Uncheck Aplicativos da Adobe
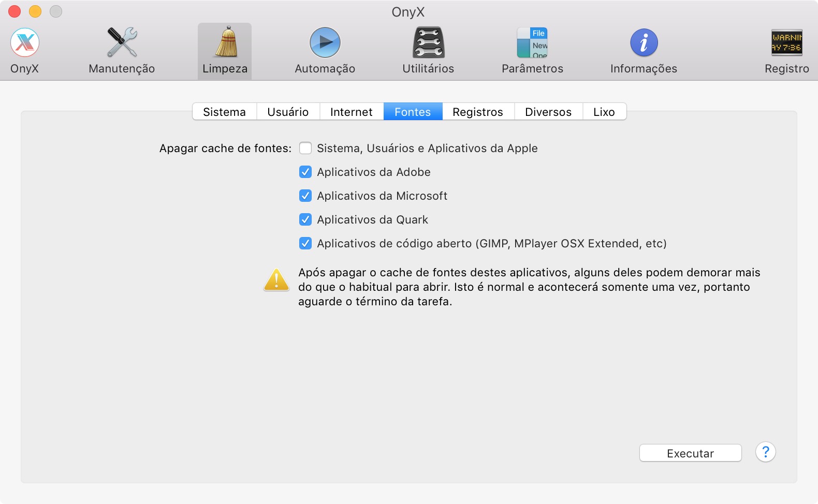Viewport: 818px width, 504px height. click(x=305, y=172)
